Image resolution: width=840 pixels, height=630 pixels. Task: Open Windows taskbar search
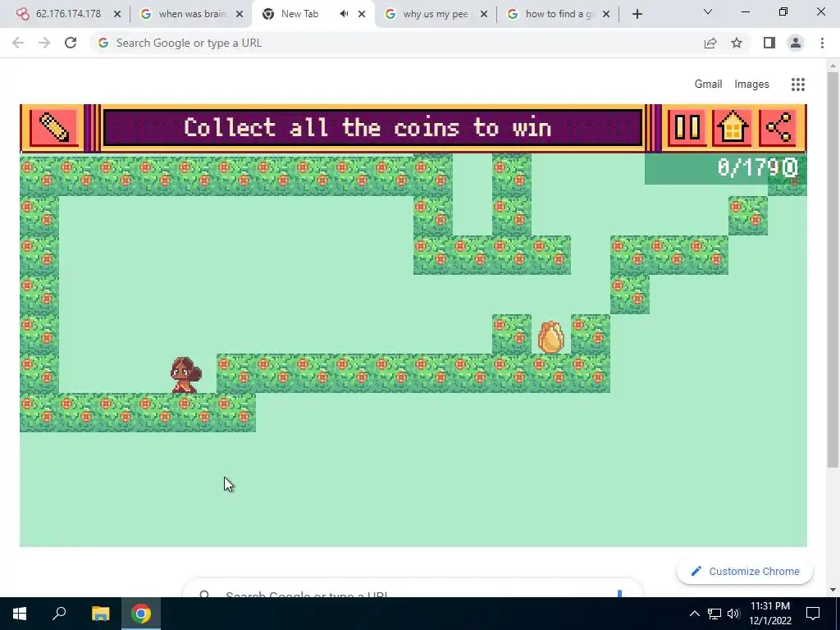coord(59,614)
